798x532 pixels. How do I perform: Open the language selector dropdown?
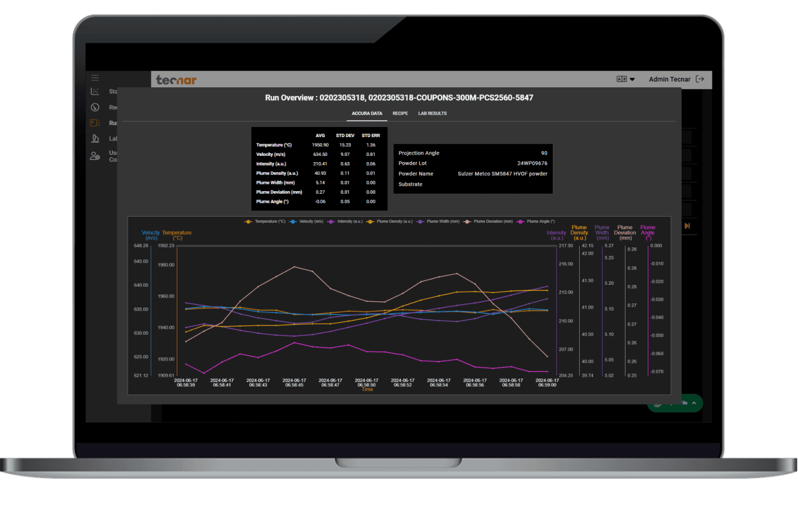(x=626, y=79)
